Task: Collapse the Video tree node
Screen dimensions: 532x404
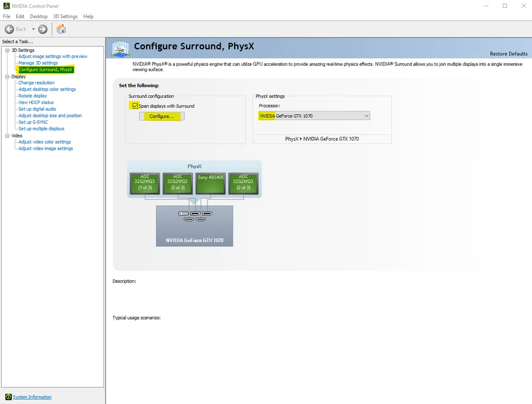Action: [x=7, y=136]
